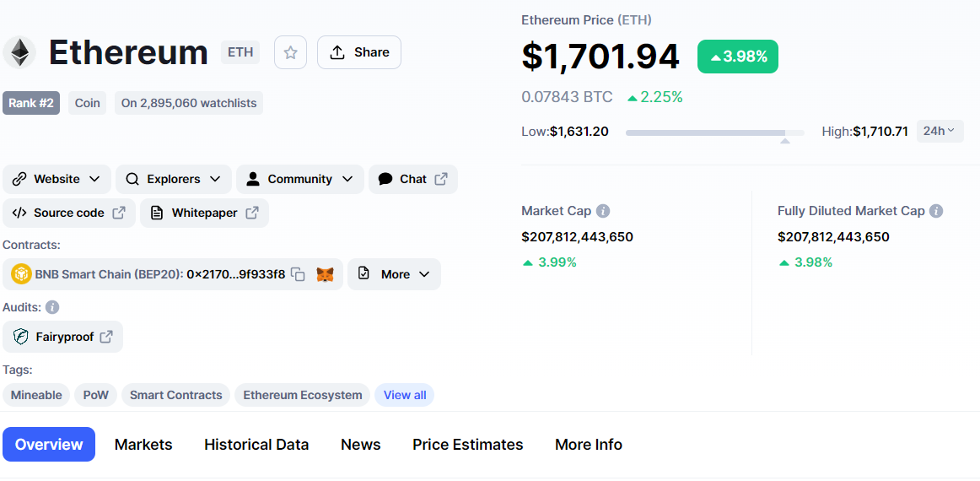Select the PoW tag

point(95,395)
